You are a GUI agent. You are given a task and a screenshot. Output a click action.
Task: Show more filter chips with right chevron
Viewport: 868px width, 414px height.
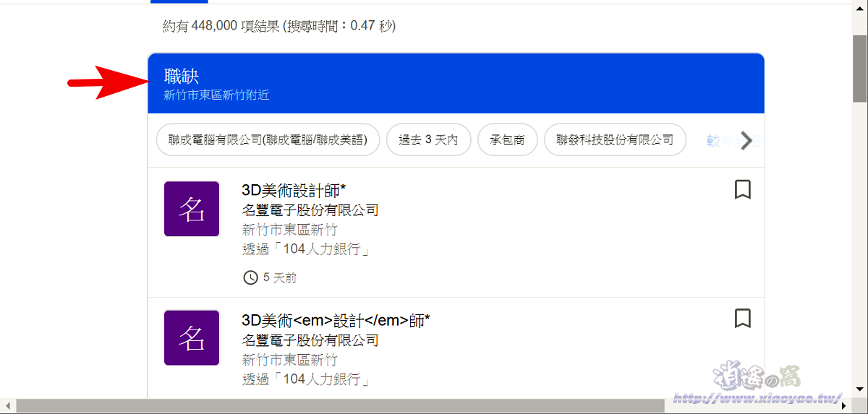pyautogui.click(x=747, y=140)
